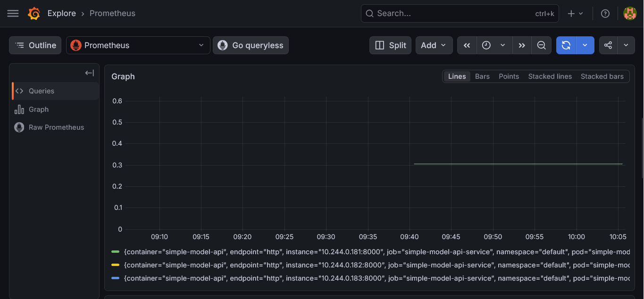Toggle legend series for instance 10.244.0.183:8000
Screen dimensions: 644x299
click(376, 278)
